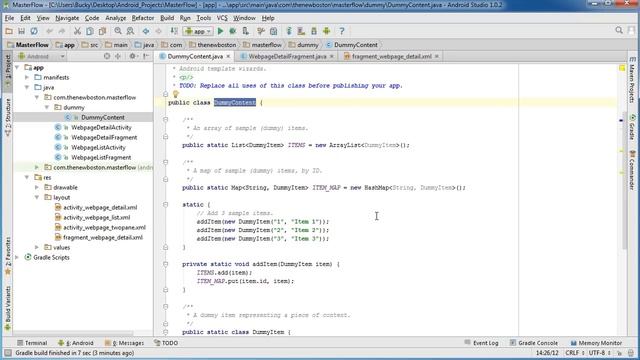The image size is (640, 360).
Task: Toggle the Structure side panel
Action: point(7,118)
